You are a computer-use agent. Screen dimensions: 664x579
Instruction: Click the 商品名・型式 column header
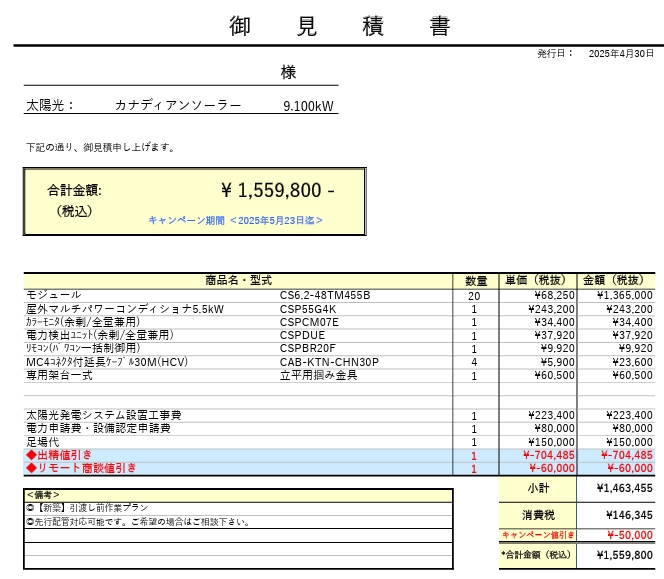pyautogui.click(x=238, y=280)
